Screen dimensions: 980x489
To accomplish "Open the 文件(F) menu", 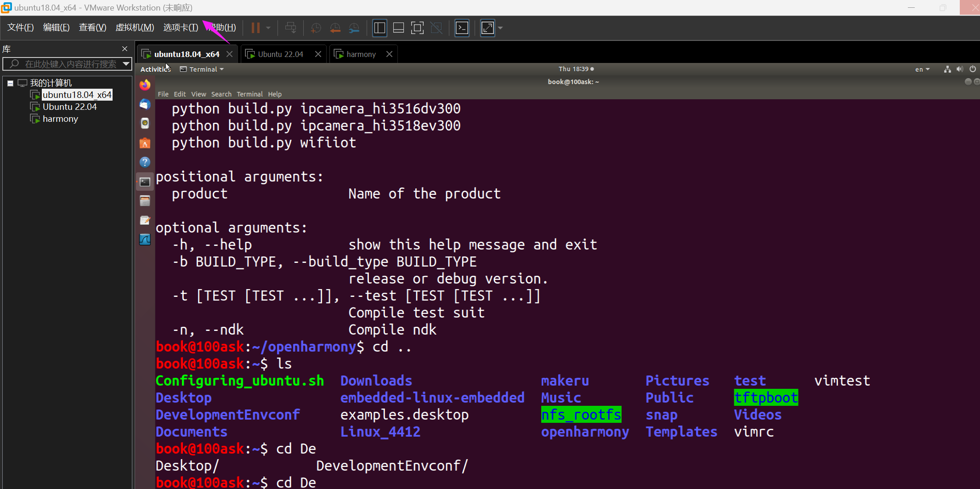I will point(21,28).
